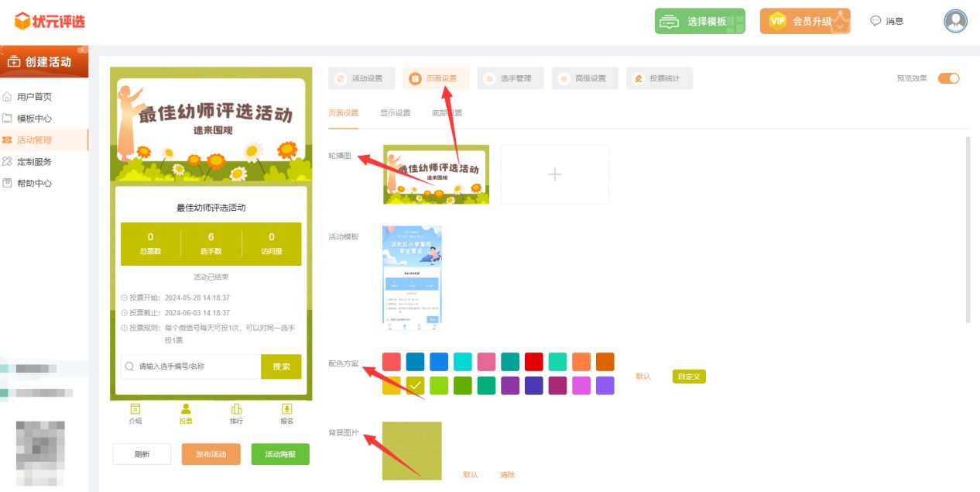This screenshot has height=492, width=980.
Task: Click the 状元评选 logo
Action: (x=50, y=22)
